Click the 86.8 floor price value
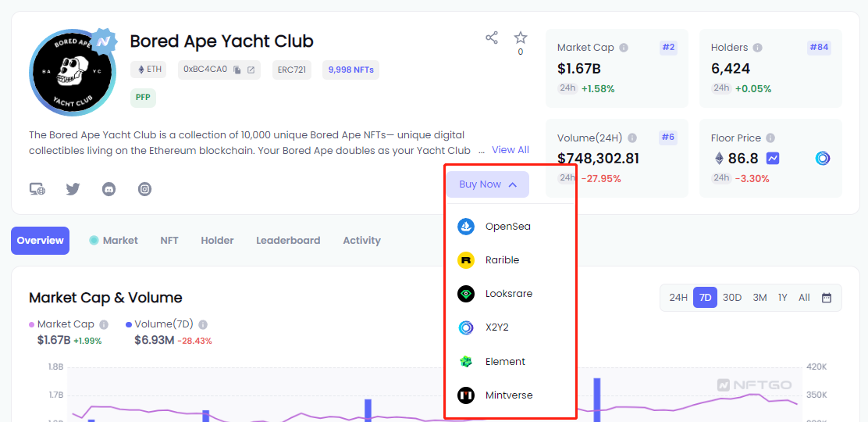 pos(743,159)
